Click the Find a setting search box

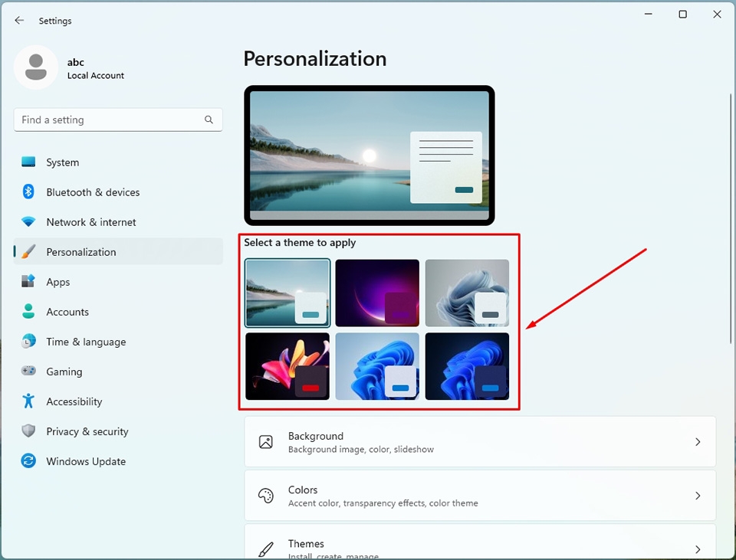118,120
